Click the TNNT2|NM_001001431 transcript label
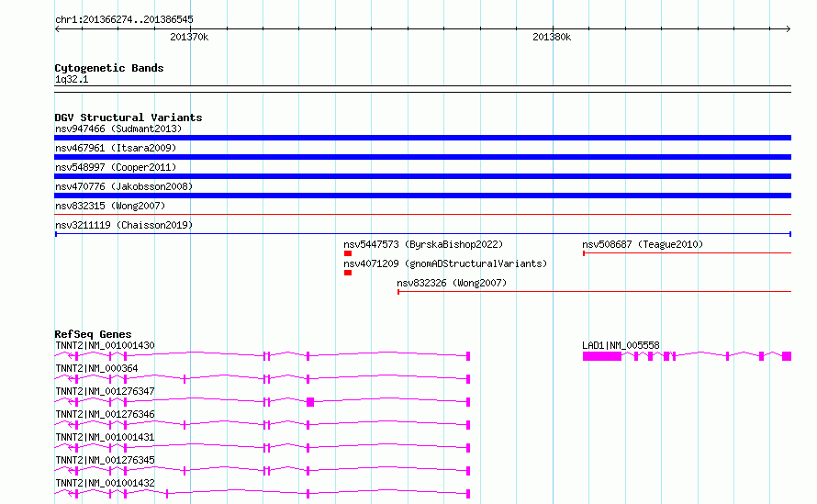The width and height of the screenshot is (817, 504). [105, 437]
